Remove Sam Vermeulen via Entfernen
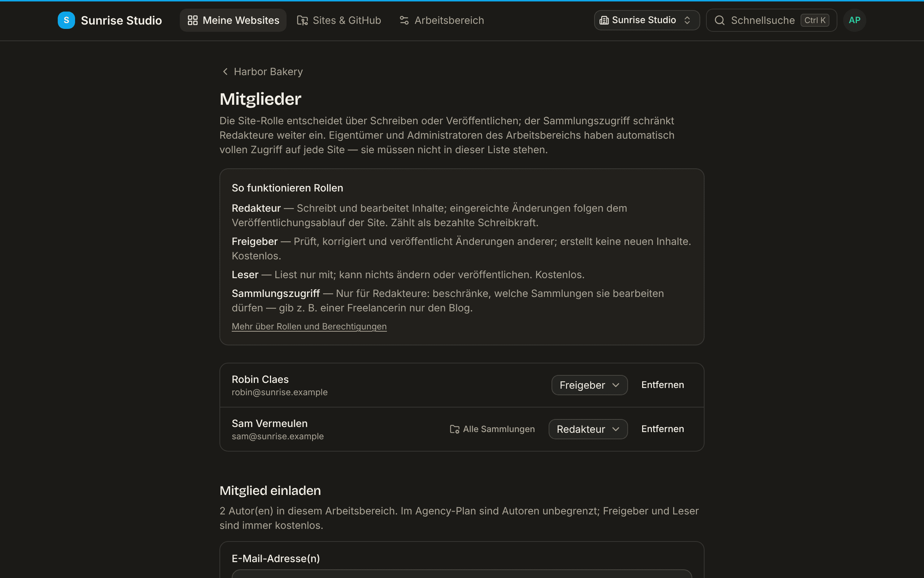Viewport: 924px width, 578px height. click(662, 429)
